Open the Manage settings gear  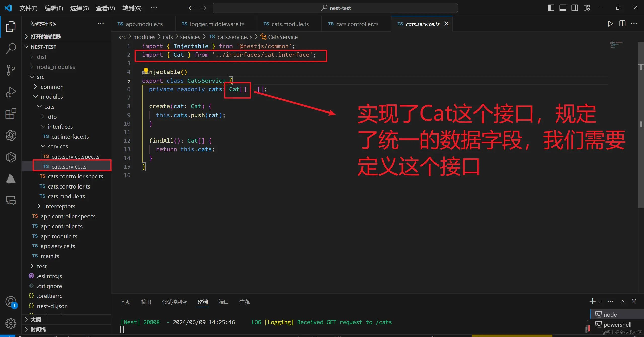click(x=11, y=323)
